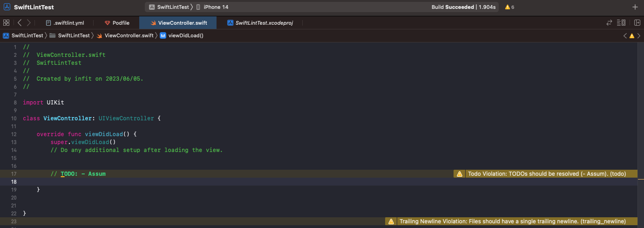This screenshot has width=644, height=228.
Task: Click 'super.viewDidLoad()' call
Action: tap(83, 142)
